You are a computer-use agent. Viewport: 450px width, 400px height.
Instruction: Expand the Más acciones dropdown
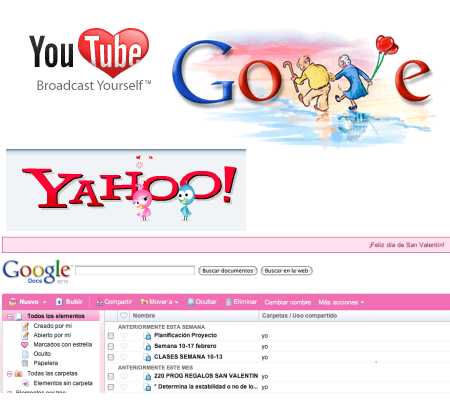[x=341, y=302]
